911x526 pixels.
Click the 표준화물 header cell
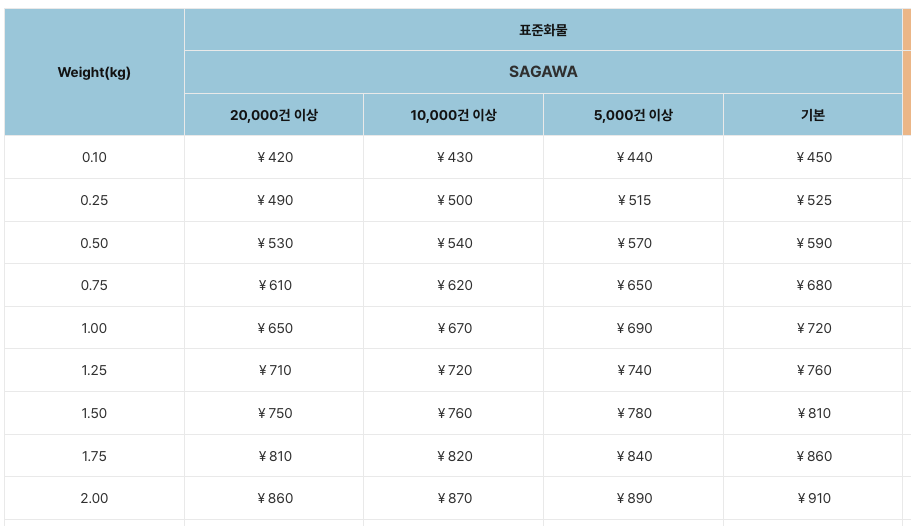[x=543, y=30]
